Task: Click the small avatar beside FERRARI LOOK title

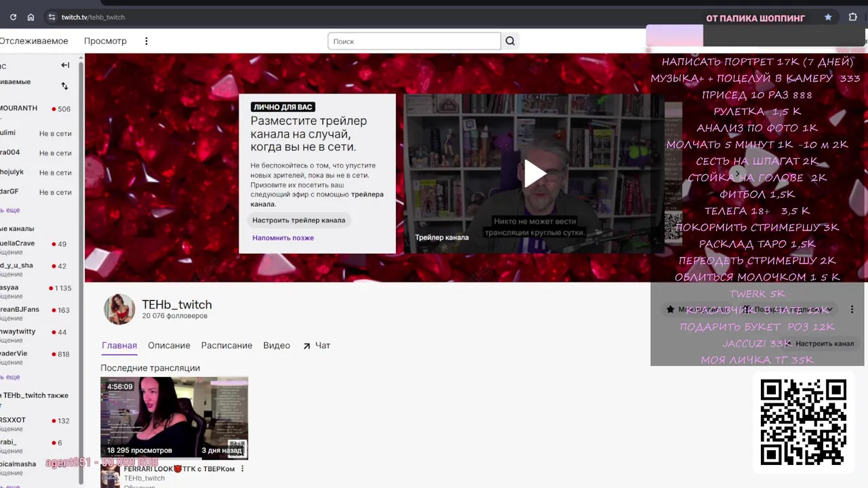Action: pos(110,475)
